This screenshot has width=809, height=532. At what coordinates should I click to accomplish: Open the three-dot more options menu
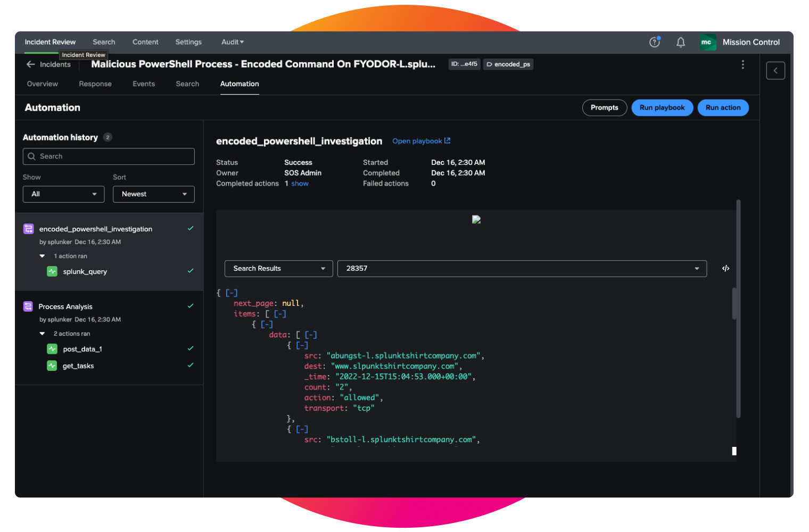(x=742, y=64)
